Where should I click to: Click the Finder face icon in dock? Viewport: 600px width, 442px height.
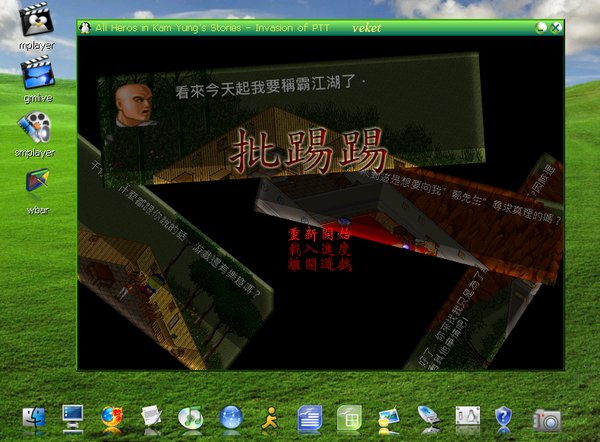(x=34, y=418)
